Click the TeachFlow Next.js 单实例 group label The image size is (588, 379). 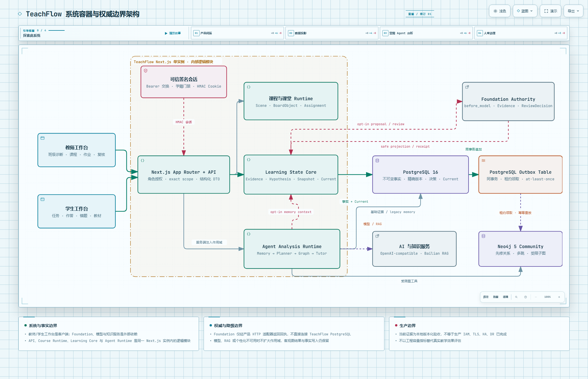coord(173,62)
